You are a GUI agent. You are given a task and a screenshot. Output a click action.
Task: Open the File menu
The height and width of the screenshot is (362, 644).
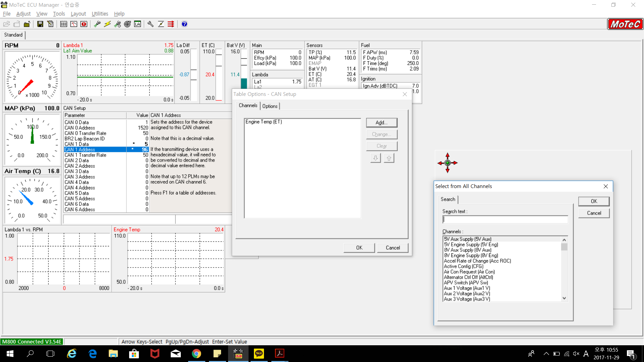tap(7, 14)
